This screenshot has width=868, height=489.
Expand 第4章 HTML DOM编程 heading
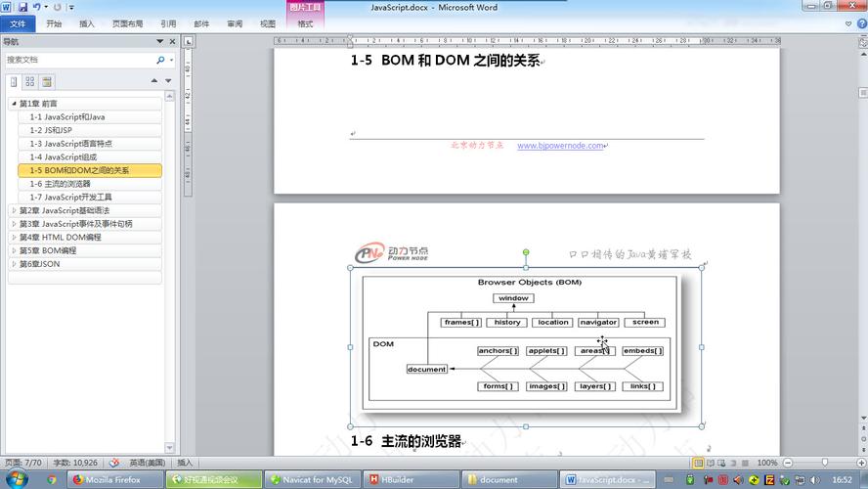pos(14,237)
